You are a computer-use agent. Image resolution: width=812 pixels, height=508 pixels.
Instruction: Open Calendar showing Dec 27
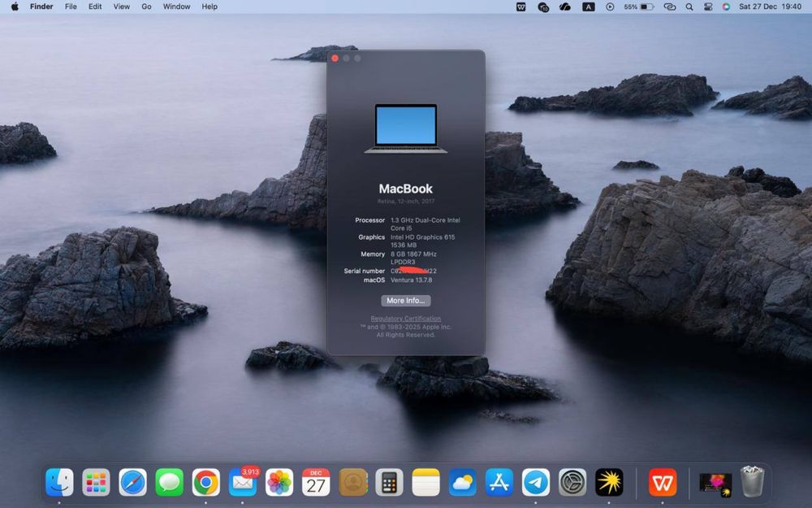point(316,482)
